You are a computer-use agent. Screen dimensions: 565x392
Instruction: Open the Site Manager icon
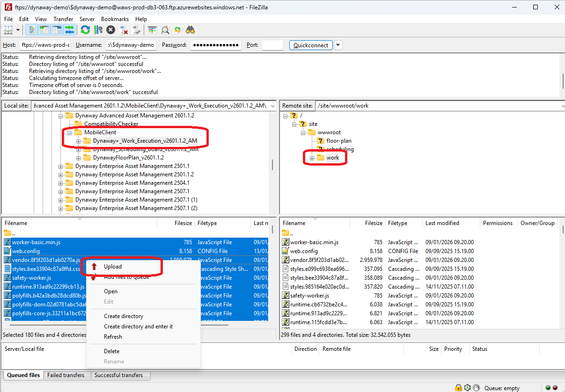8,30
